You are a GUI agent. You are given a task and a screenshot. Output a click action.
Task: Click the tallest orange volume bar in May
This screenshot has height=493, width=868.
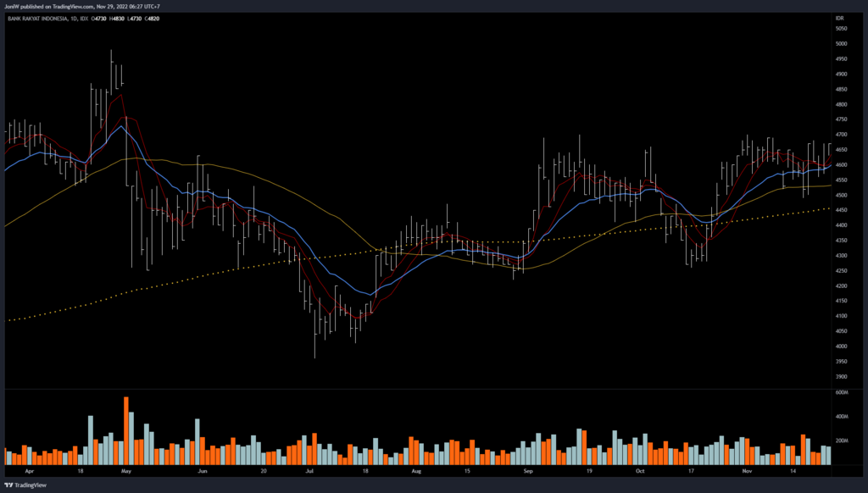(x=126, y=429)
